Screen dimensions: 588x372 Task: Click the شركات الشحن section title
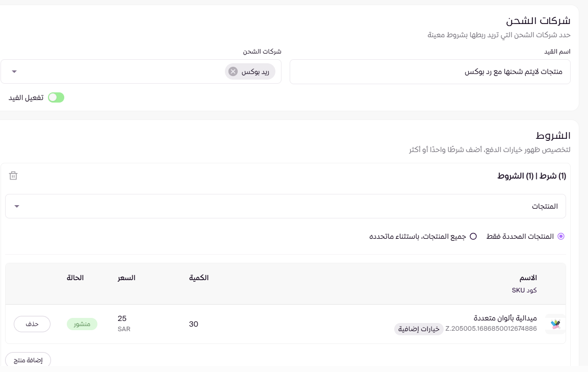538,20
